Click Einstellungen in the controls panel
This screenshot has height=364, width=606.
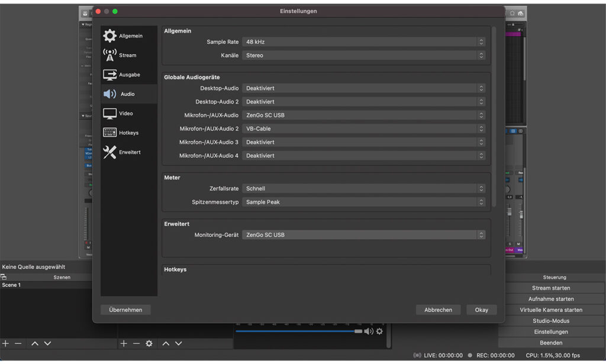[x=551, y=332]
